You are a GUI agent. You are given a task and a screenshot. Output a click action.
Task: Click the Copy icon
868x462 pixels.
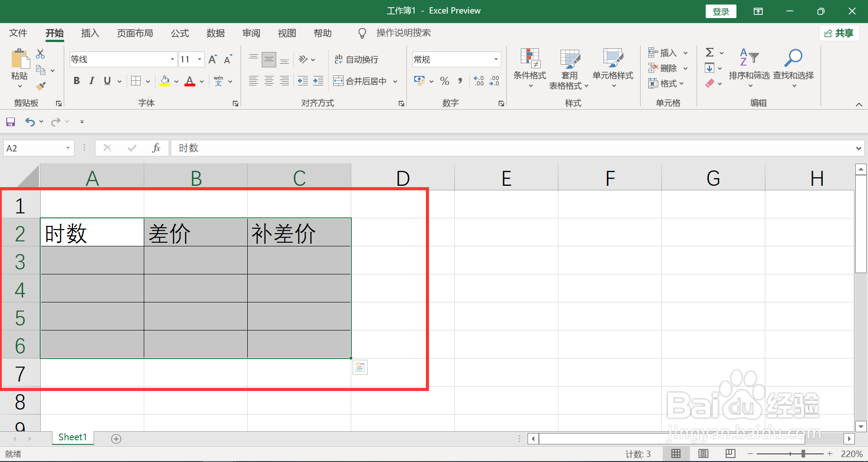41,70
